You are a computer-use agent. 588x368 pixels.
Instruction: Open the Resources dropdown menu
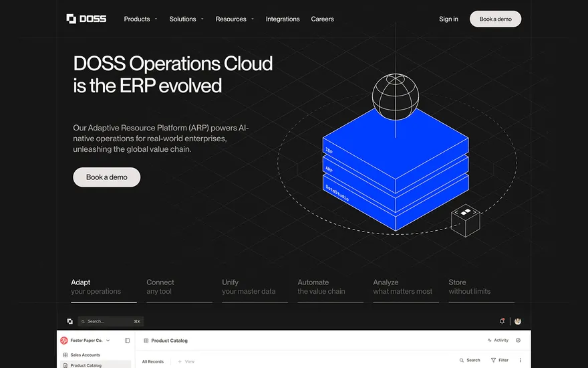tap(235, 19)
